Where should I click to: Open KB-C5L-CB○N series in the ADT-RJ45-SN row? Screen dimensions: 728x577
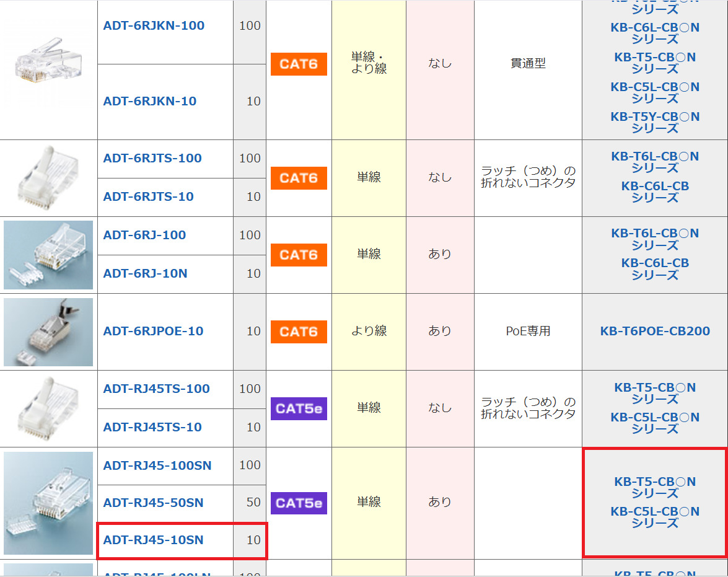coord(655,517)
